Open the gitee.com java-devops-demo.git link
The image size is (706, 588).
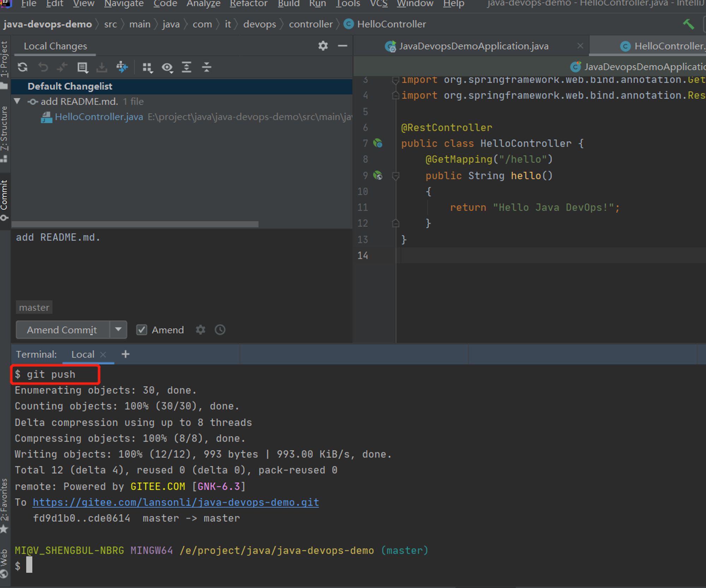pos(176,502)
